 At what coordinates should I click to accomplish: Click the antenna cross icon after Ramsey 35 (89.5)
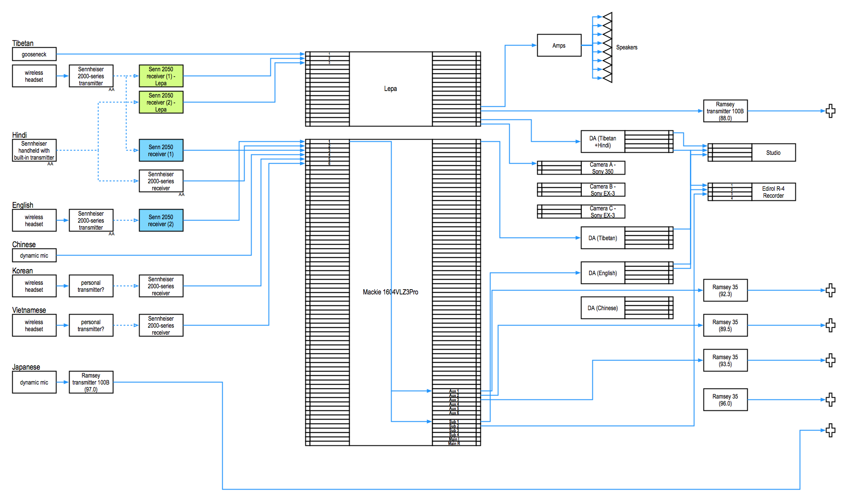click(830, 325)
